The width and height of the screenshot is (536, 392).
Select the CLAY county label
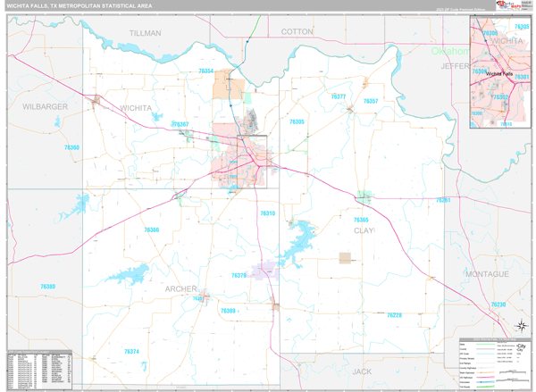(364, 230)
